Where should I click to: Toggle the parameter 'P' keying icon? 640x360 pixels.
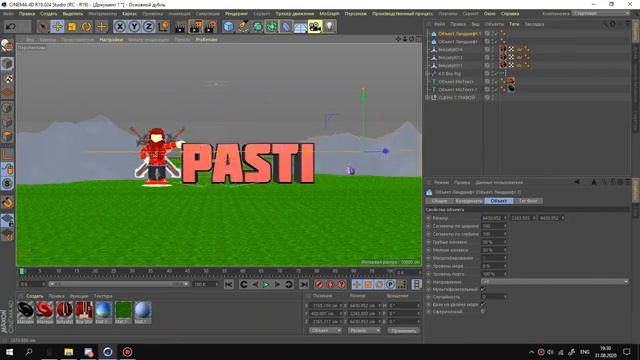coord(390,284)
